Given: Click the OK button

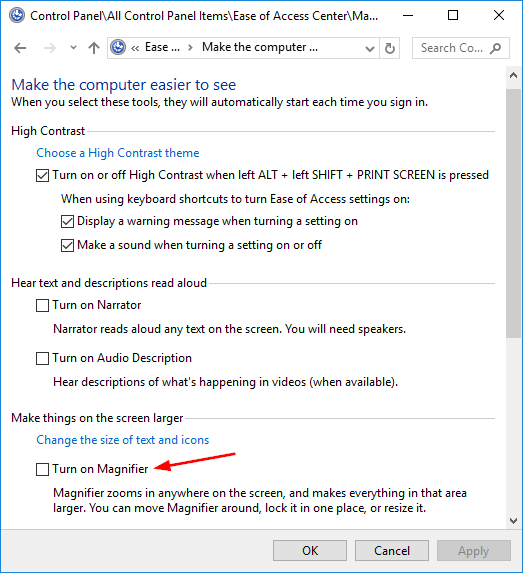Looking at the screenshot, I should (310, 550).
